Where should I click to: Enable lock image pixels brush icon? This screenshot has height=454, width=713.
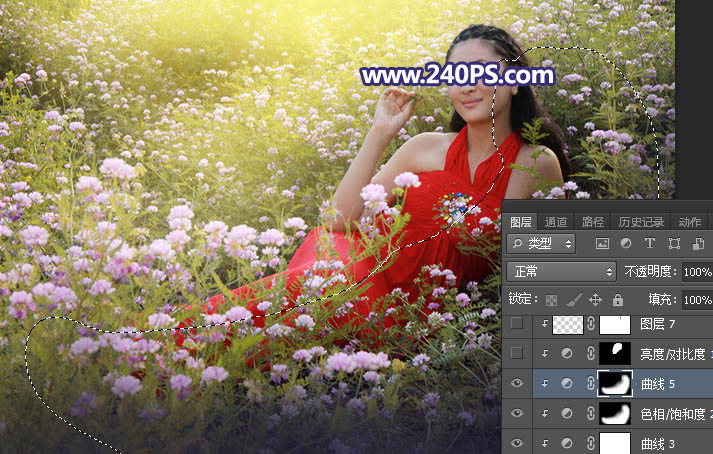click(573, 299)
